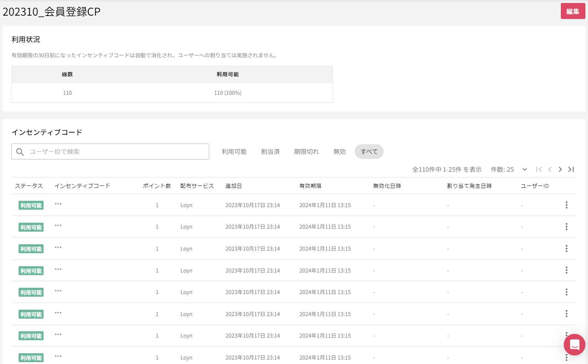The image size is (588, 364).
Task: Open the third code row's kebab menu
Action: click(x=566, y=248)
